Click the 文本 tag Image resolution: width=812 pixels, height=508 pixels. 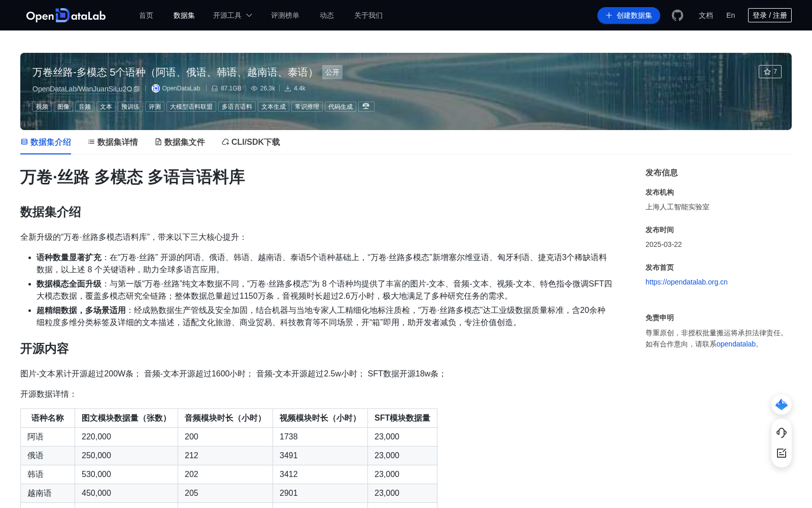(106, 107)
